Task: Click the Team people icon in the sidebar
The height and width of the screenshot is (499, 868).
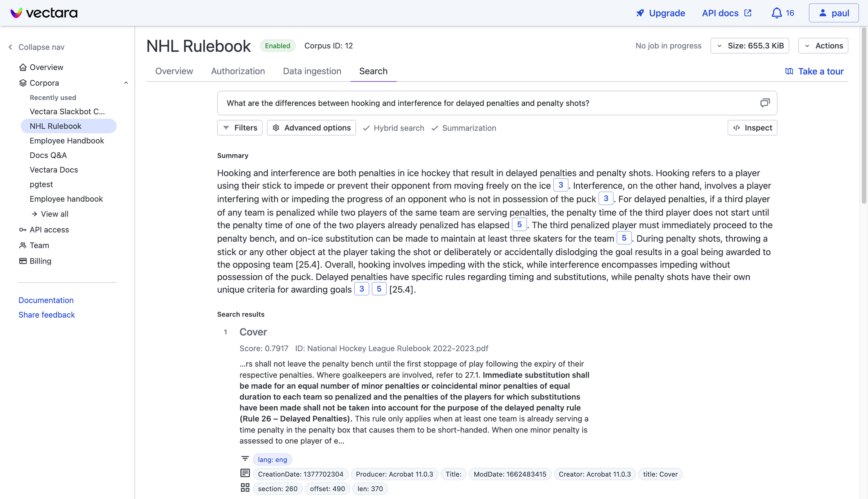Action: (22, 245)
